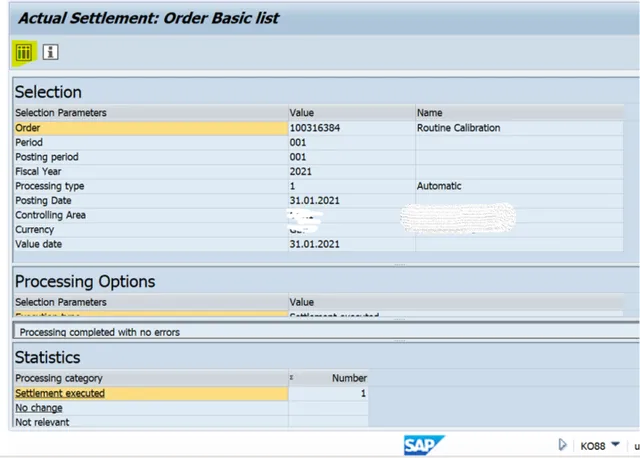Click the Routine Calibration name cell
Screen dimensions: 640x458
pos(458,128)
